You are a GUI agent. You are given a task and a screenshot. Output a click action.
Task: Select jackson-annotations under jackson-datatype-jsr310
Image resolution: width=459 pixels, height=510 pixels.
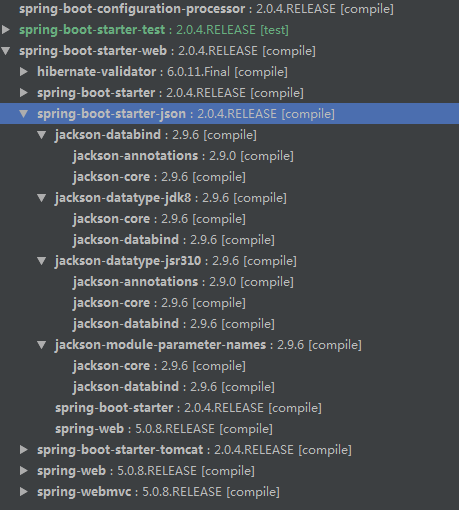pyautogui.click(x=183, y=282)
